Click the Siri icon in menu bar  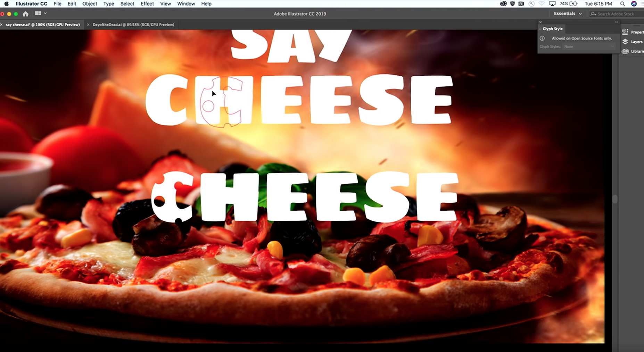pyautogui.click(x=634, y=4)
